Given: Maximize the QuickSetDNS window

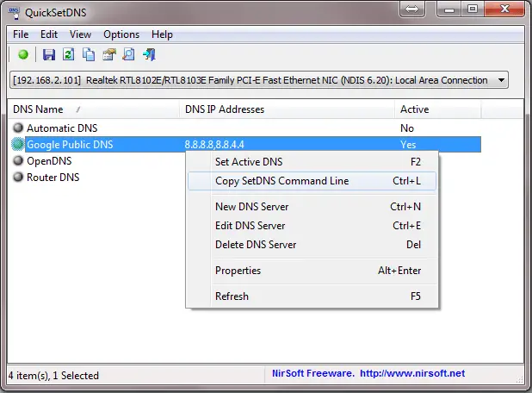Looking at the screenshot, I should click(x=473, y=9).
